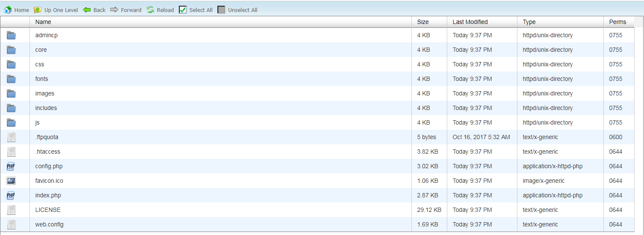Image resolution: width=644 pixels, height=235 pixels.
Task: Sort by the Size column header
Action: (x=429, y=22)
